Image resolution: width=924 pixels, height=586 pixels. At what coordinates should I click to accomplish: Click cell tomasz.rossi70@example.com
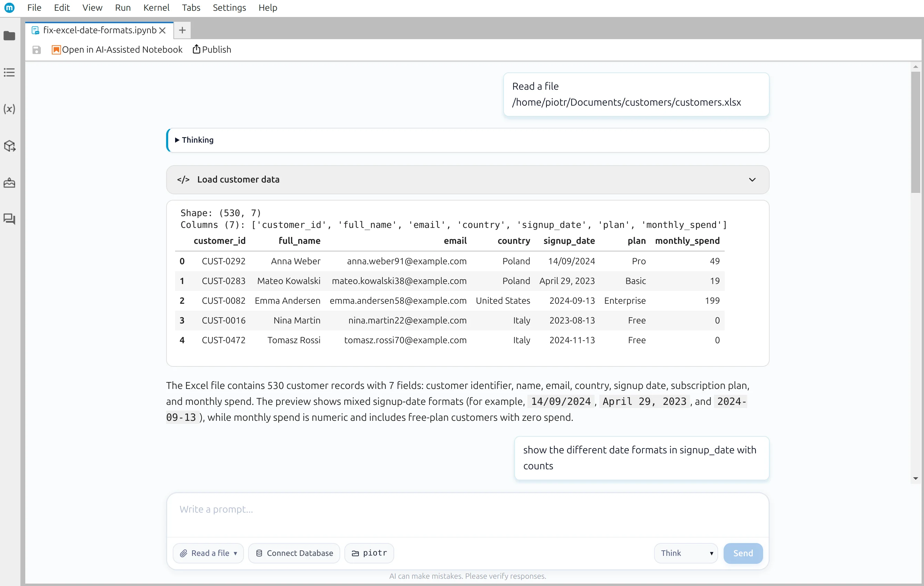click(x=405, y=340)
